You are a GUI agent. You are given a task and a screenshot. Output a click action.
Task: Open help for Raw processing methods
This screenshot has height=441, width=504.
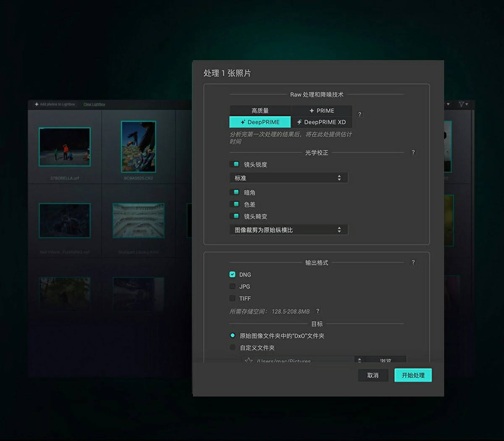(x=360, y=114)
